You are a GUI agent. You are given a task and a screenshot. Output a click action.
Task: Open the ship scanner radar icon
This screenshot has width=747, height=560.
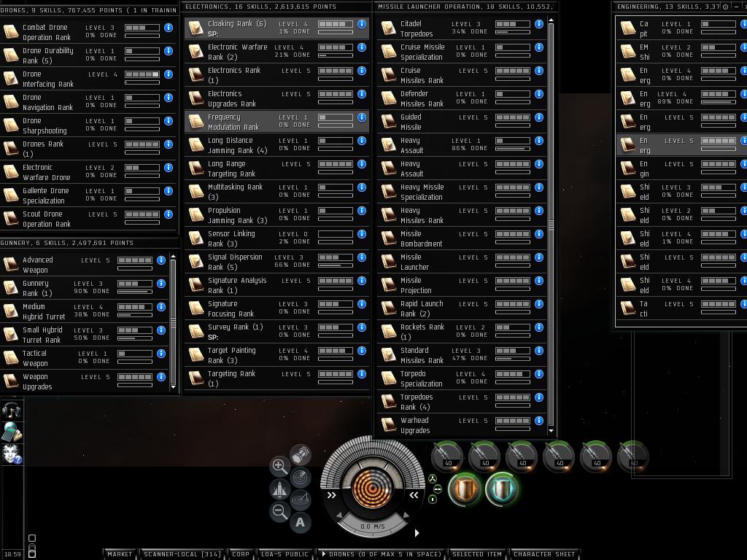point(300,477)
